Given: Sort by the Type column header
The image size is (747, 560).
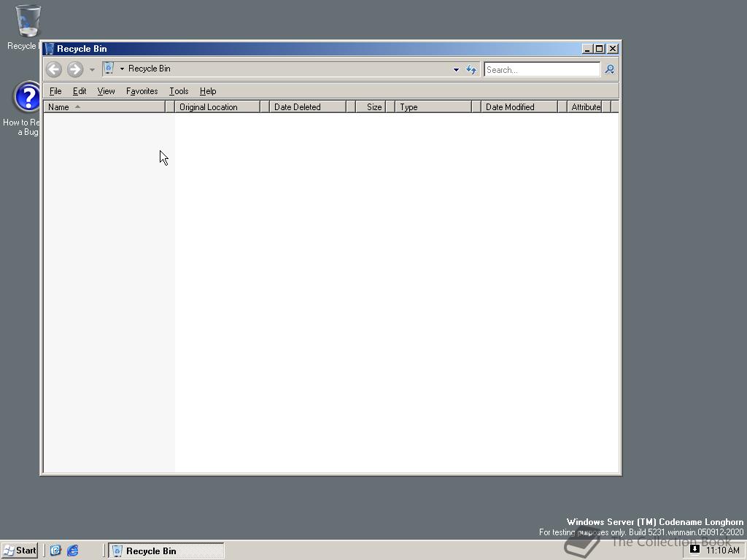Looking at the screenshot, I should [433, 106].
